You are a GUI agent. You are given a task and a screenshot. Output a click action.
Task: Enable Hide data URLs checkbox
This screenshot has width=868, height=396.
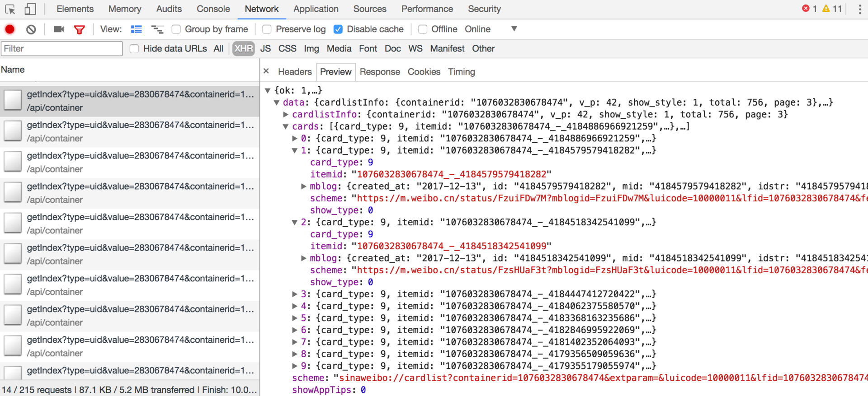pos(134,49)
